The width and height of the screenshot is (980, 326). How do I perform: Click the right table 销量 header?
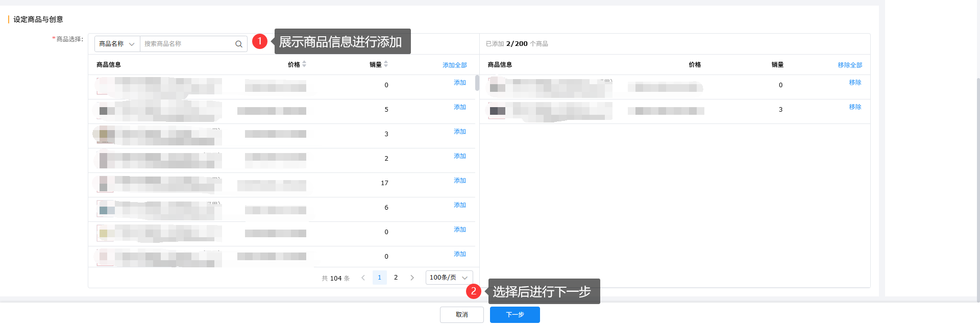tap(777, 65)
